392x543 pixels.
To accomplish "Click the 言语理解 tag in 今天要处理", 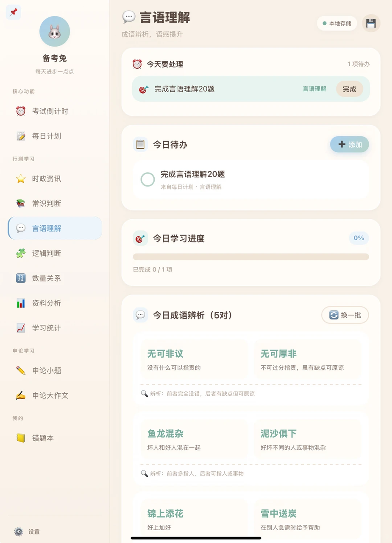I will click(314, 89).
